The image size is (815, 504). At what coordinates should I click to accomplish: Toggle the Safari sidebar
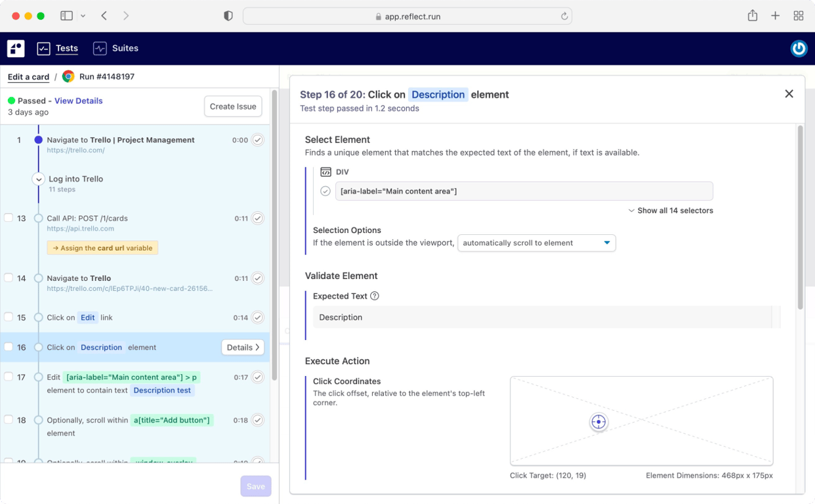(66, 16)
